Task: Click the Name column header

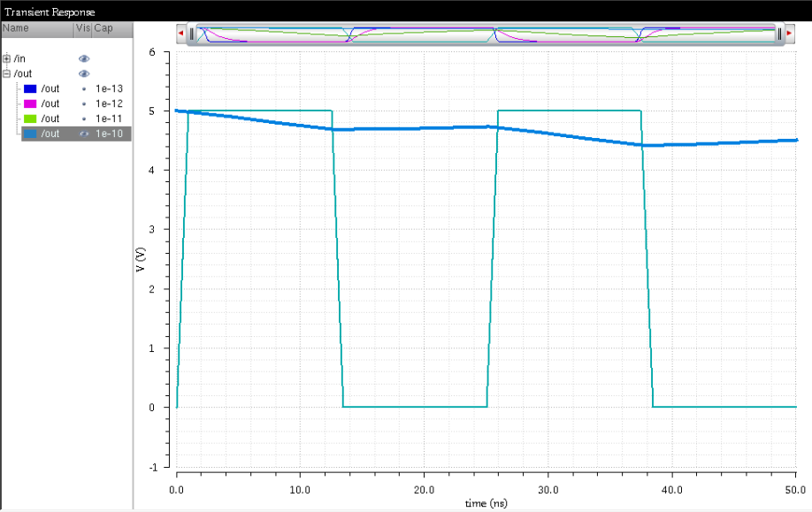Action: pos(35,28)
